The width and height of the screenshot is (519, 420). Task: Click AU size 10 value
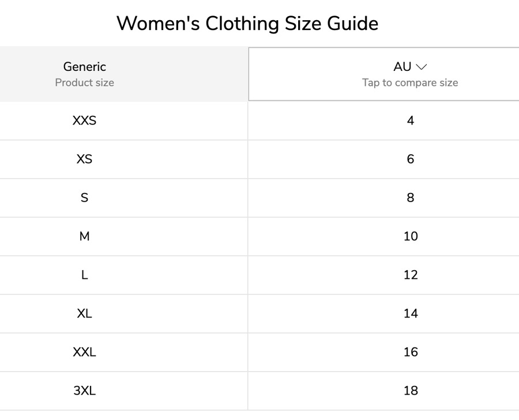[x=411, y=236]
